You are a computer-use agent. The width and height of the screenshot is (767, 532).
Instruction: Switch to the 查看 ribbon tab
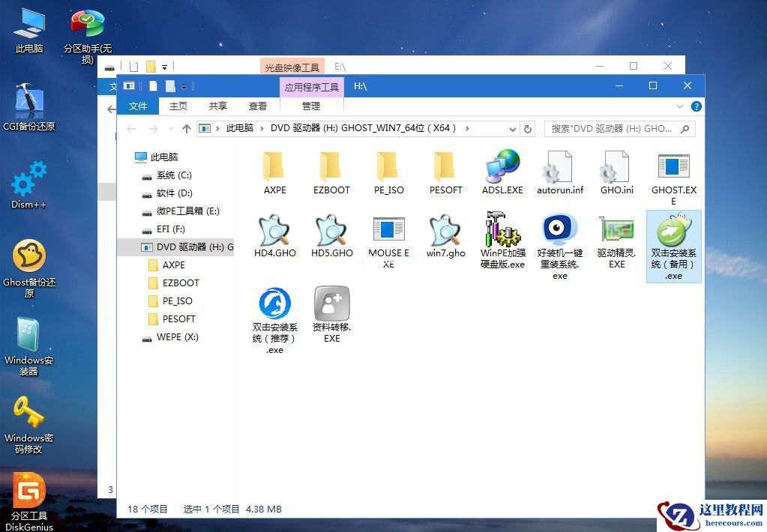click(x=257, y=106)
